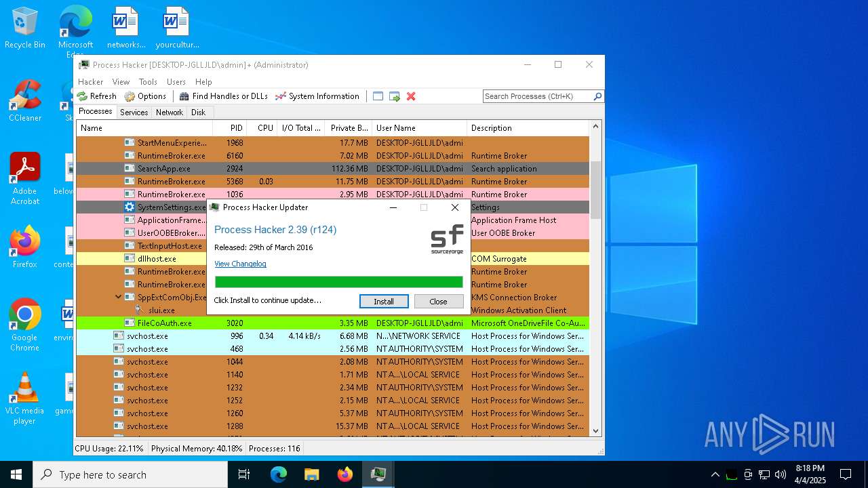868x488 pixels.
Task: Click in Search Processes field
Action: pyautogui.click(x=538, y=96)
